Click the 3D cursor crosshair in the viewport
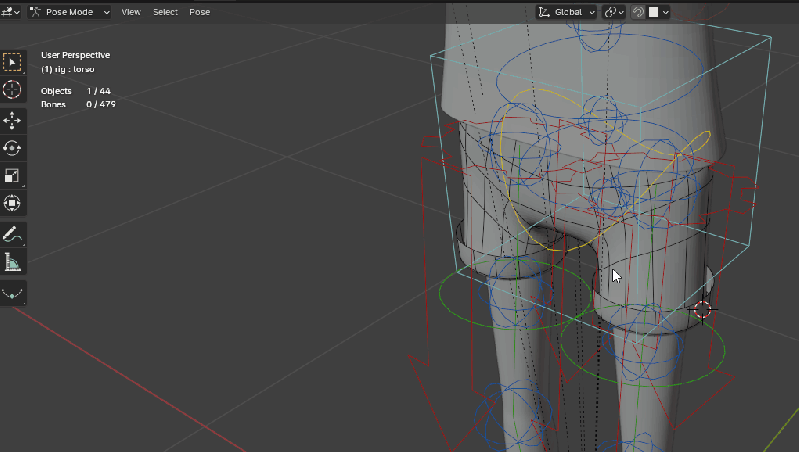This screenshot has width=799, height=452. coord(702,309)
